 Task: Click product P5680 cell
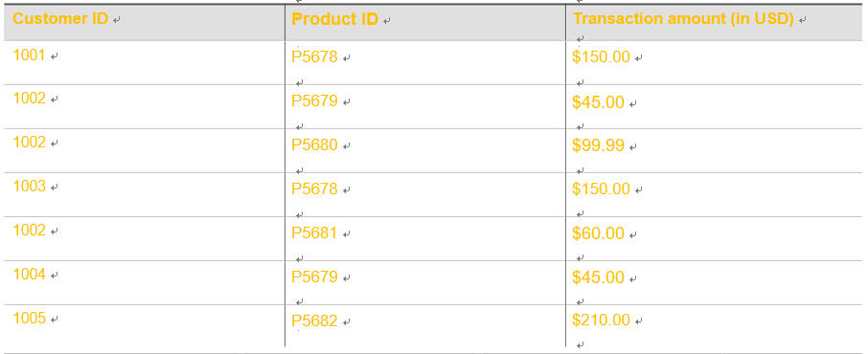point(425,150)
